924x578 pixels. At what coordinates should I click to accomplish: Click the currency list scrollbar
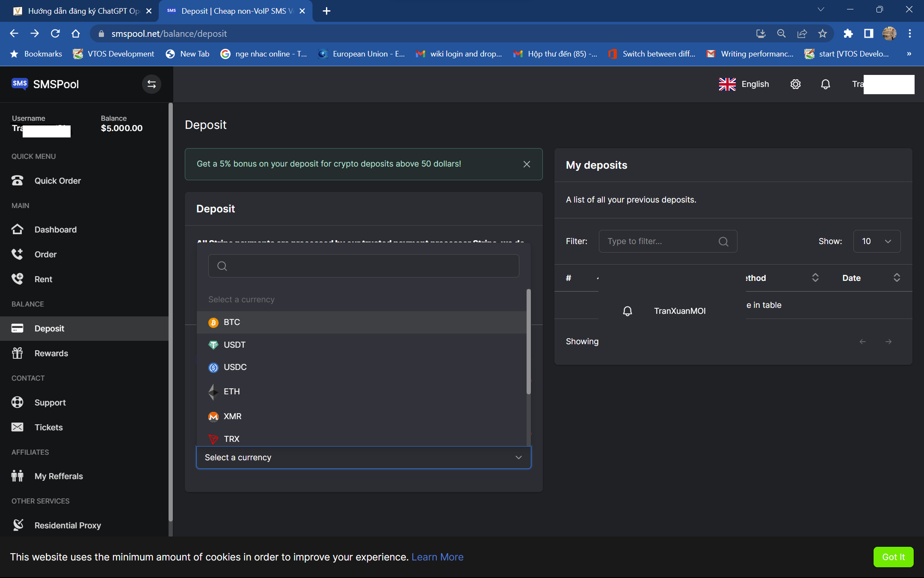point(529,342)
